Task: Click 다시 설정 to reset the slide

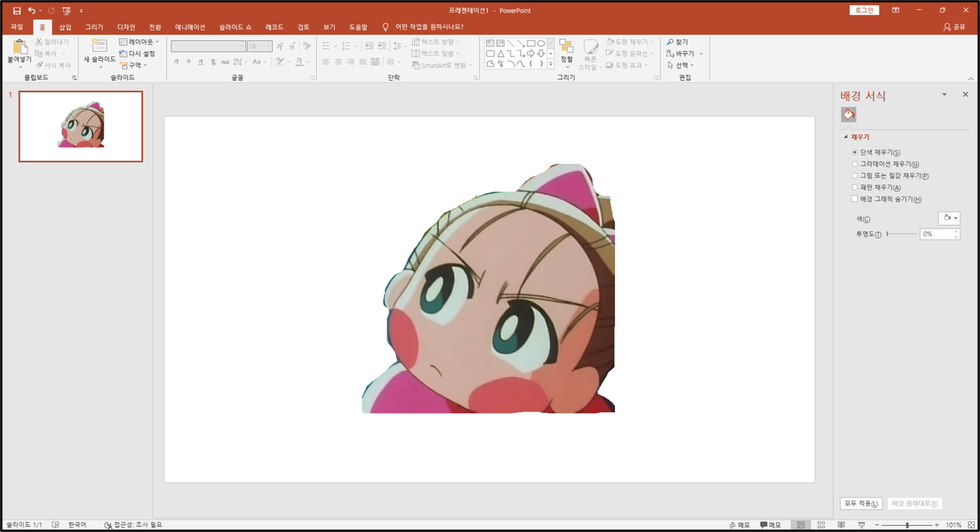Action: (137, 53)
